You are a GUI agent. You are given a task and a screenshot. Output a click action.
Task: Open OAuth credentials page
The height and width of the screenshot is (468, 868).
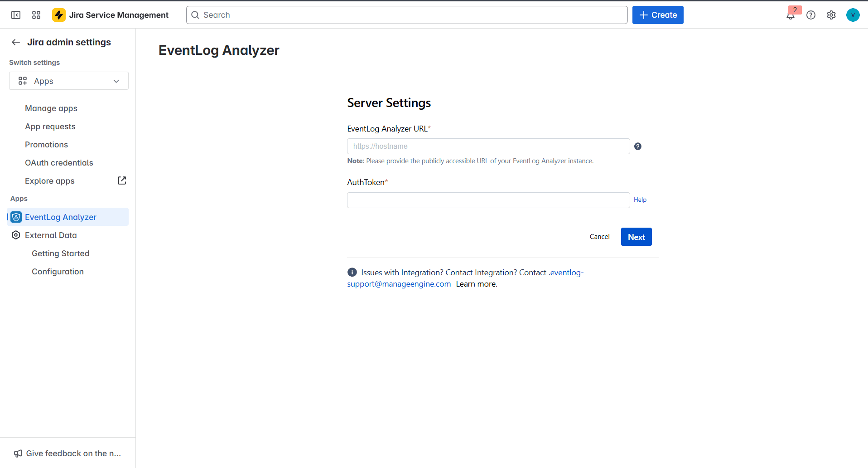click(59, 163)
